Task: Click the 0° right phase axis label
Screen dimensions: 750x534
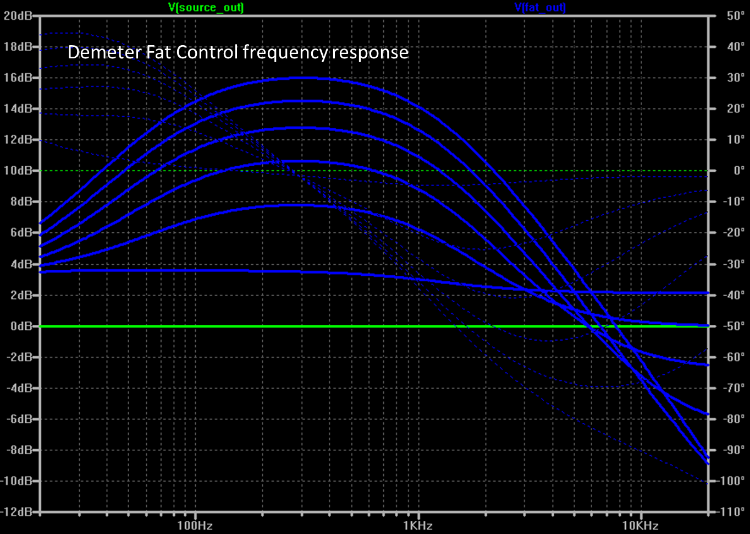Action: pos(734,171)
